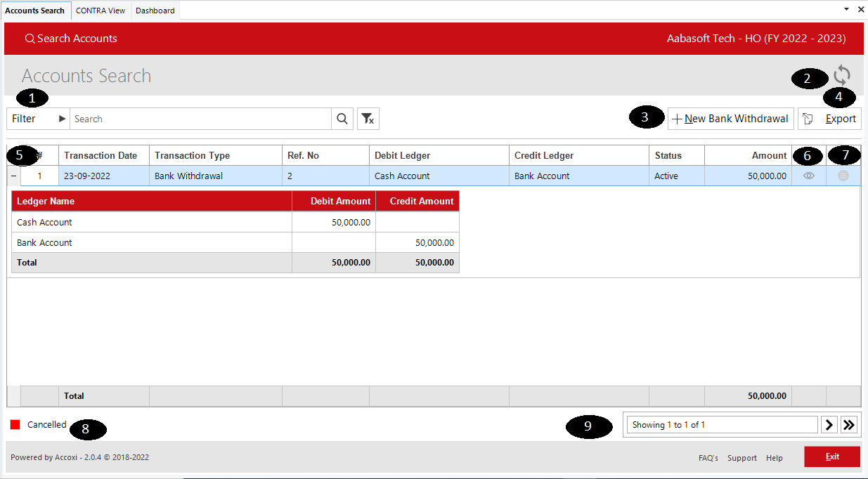Open the Support link
Viewport: 868px width, 479px height.
pos(742,458)
